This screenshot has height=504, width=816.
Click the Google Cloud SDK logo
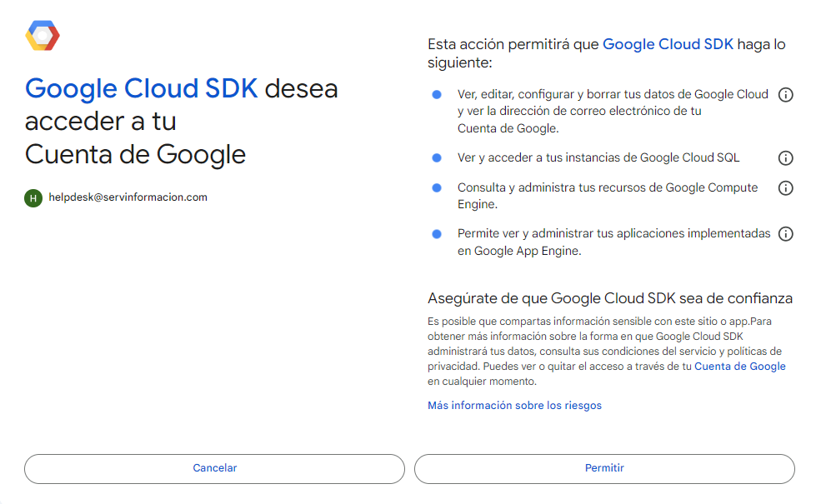click(x=43, y=35)
